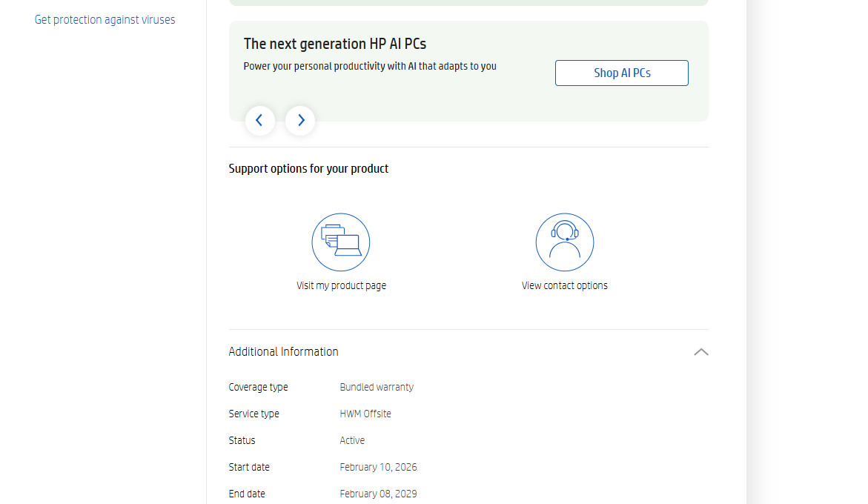This screenshot has width=868, height=504.
Task: Collapse Additional Information chevron
Action: [x=701, y=352]
